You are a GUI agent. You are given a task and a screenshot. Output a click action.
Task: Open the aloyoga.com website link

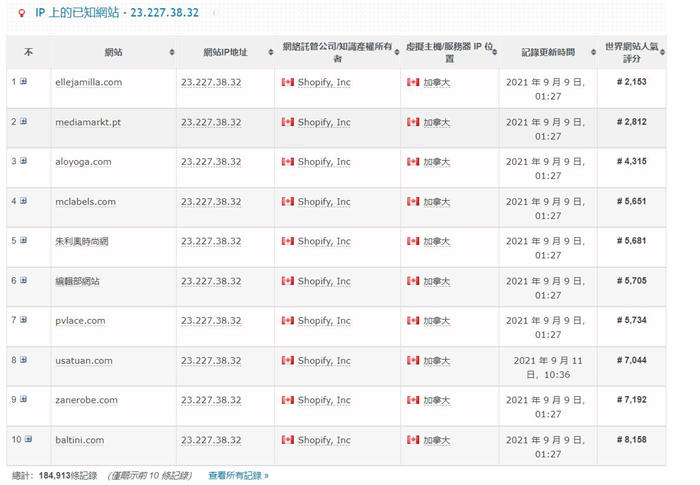(83, 162)
